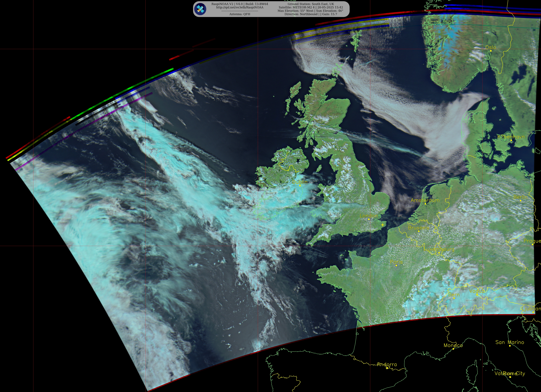
Task: Click the Luxembourg city label
Action: [x=439, y=249]
